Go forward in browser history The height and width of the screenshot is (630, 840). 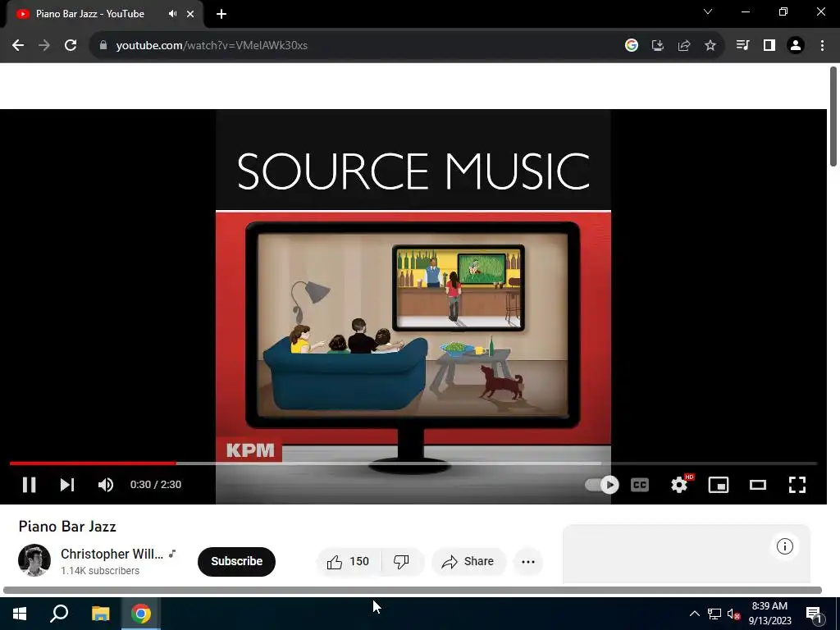pyautogui.click(x=44, y=46)
